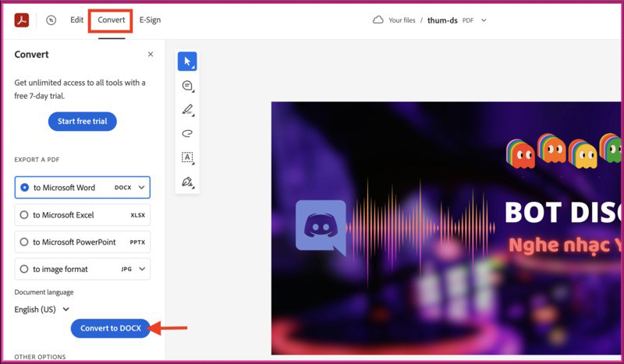Image resolution: width=624 pixels, height=364 pixels.
Task: Close the Convert panel
Action: pyautogui.click(x=151, y=54)
